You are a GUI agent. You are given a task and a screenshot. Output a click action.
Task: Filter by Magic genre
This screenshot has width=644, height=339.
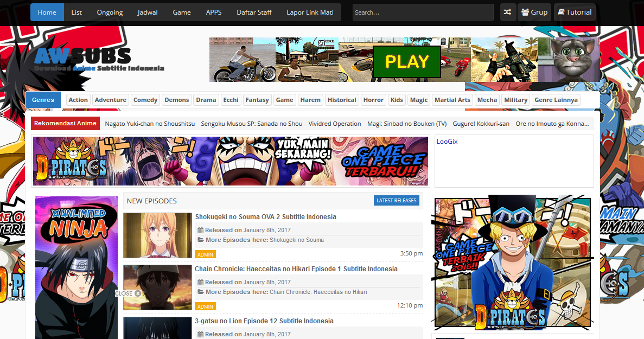pos(419,100)
